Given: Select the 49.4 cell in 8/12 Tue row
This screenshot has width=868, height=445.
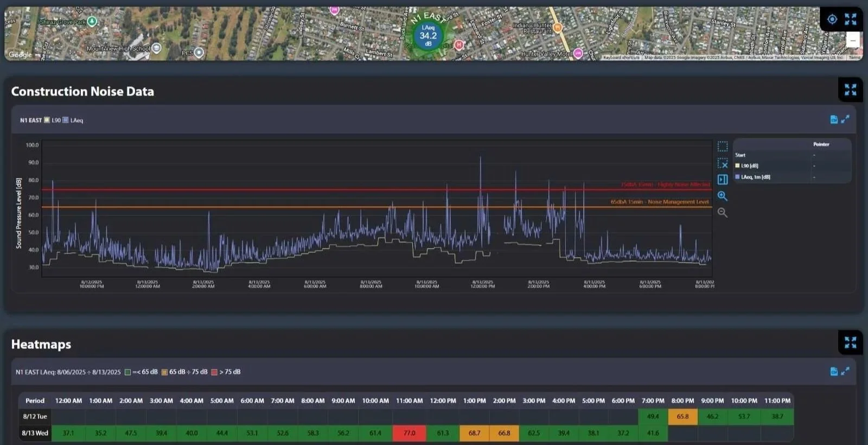Looking at the screenshot, I should (653, 417).
